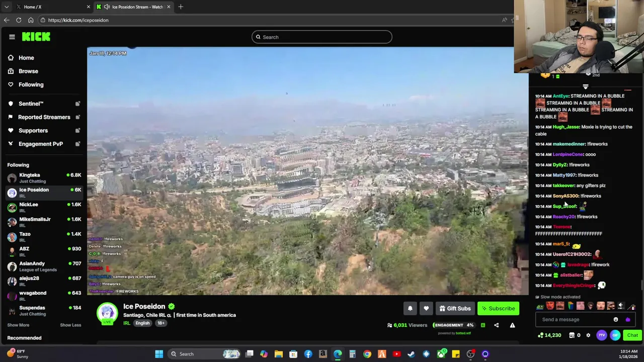Click the Ice Poseidon stream video

pos(307,171)
